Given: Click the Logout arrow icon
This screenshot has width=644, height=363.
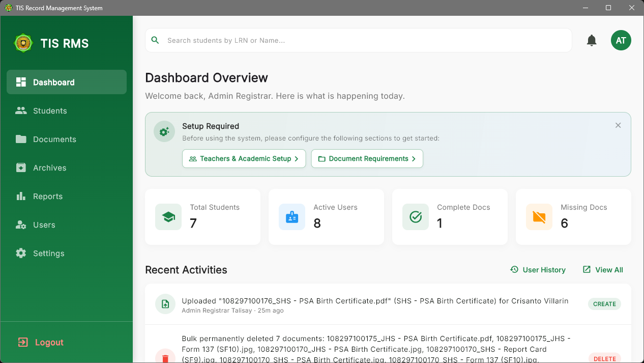Looking at the screenshot, I should coord(23,342).
